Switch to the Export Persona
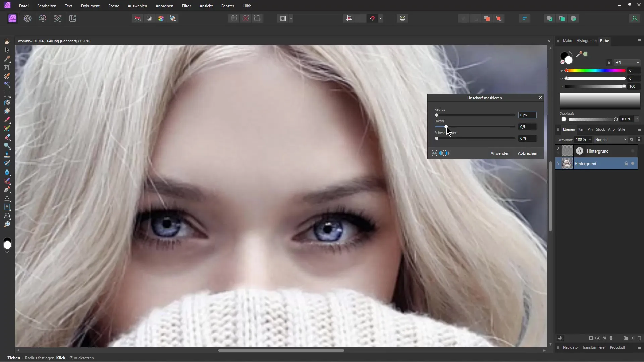Image resolution: width=644 pixels, height=362 pixels. [73, 18]
